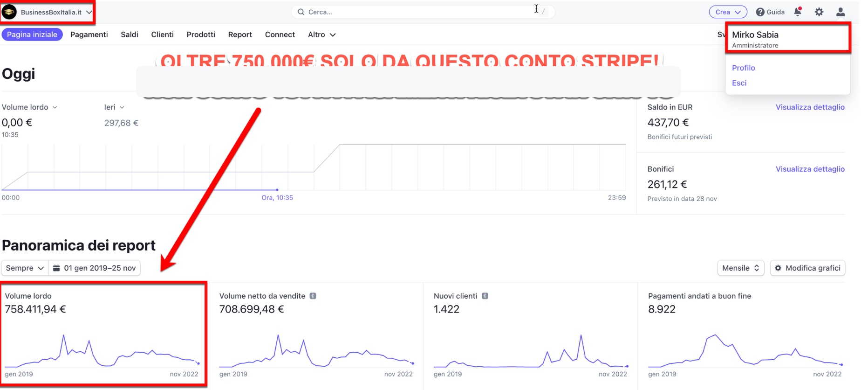Open the Volume netto da vendite chart
This screenshot has height=390, width=868.
316,351
